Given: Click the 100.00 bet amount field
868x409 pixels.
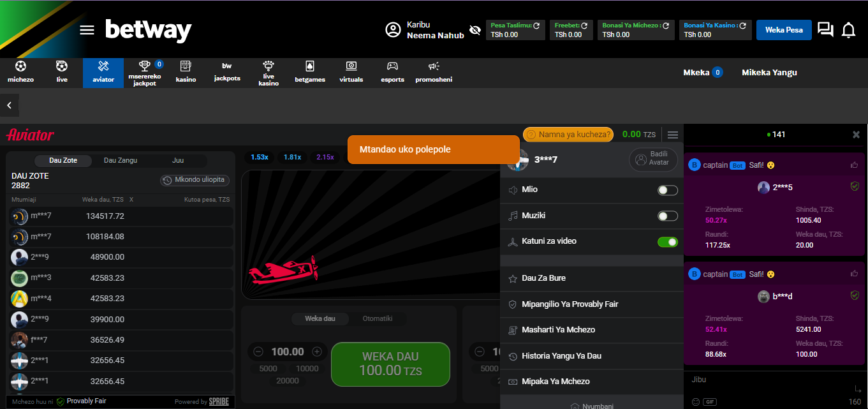Looking at the screenshot, I should [288, 352].
